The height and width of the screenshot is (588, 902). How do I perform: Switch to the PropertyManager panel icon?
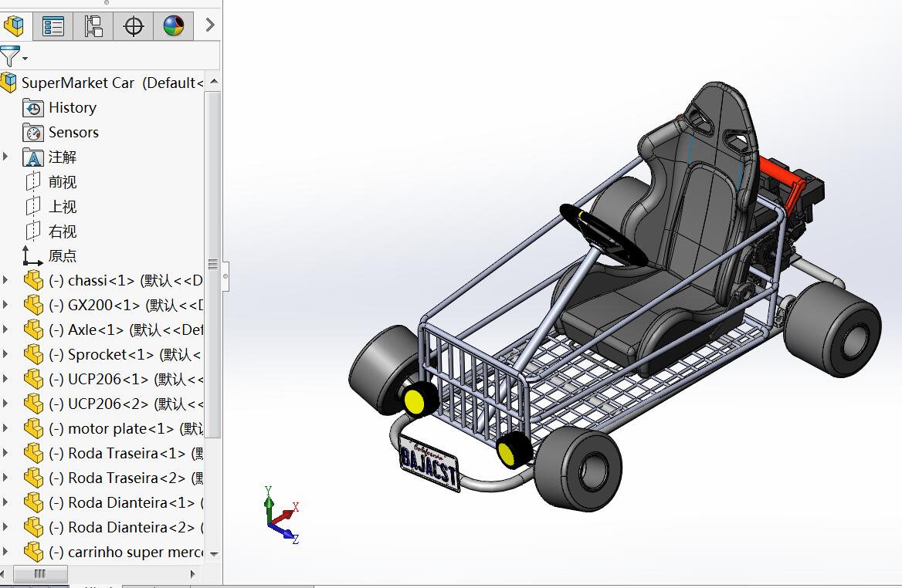pyautogui.click(x=53, y=25)
